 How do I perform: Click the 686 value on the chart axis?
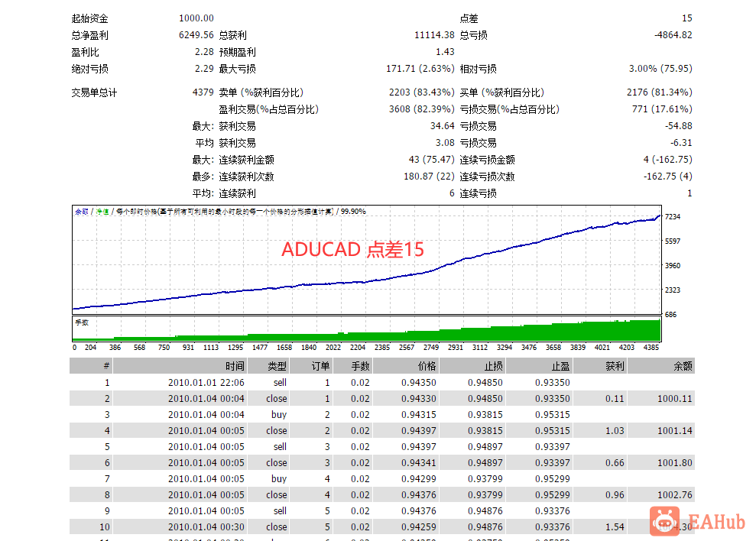[x=670, y=315]
